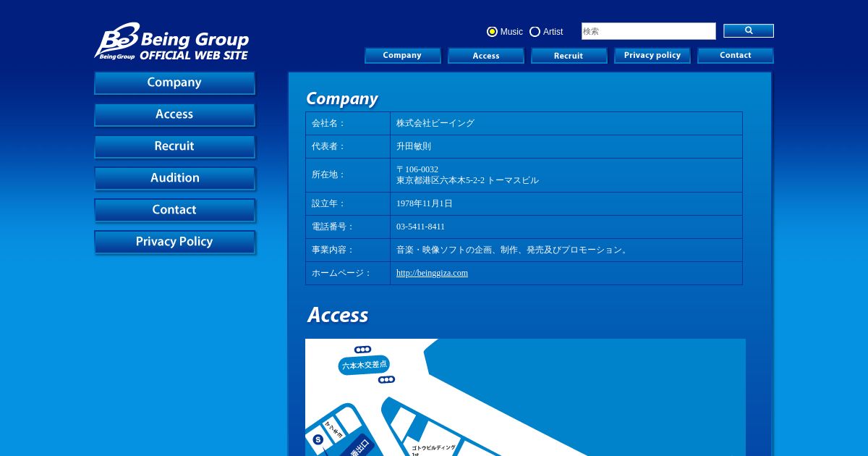This screenshot has width=868, height=456.
Task: Open Recruit in top navigation bar
Action: (569, 56)
